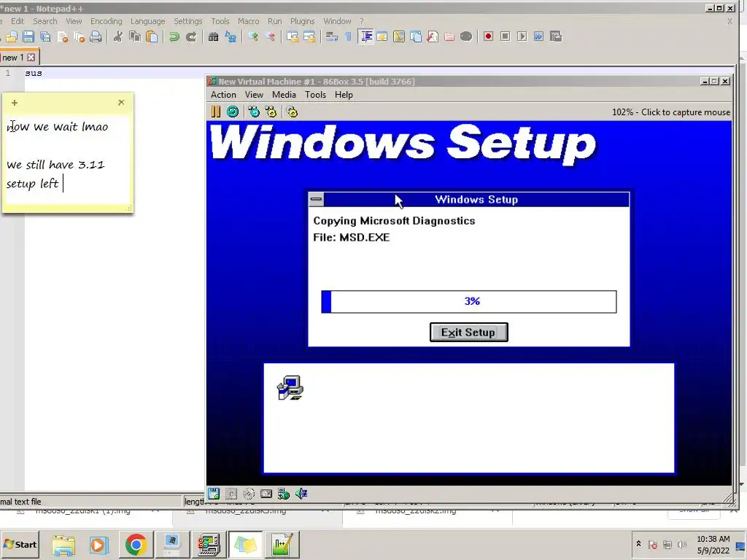Click the network icon in 86Box status bar

[x=284, y=494]
